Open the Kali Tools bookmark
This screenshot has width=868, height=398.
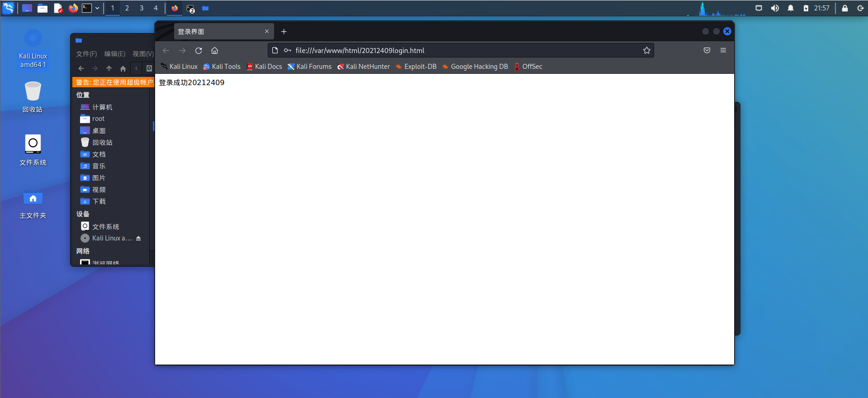pyautogui.click(x=222, y=67)
